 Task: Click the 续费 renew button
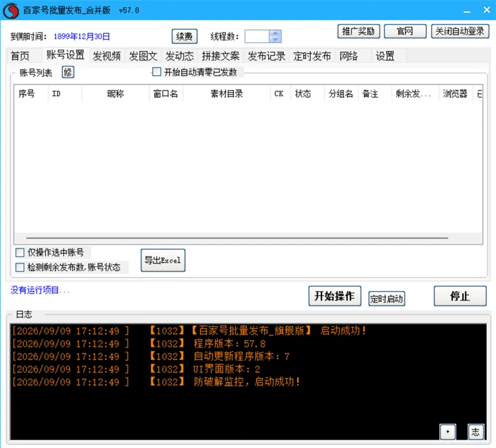185,36
